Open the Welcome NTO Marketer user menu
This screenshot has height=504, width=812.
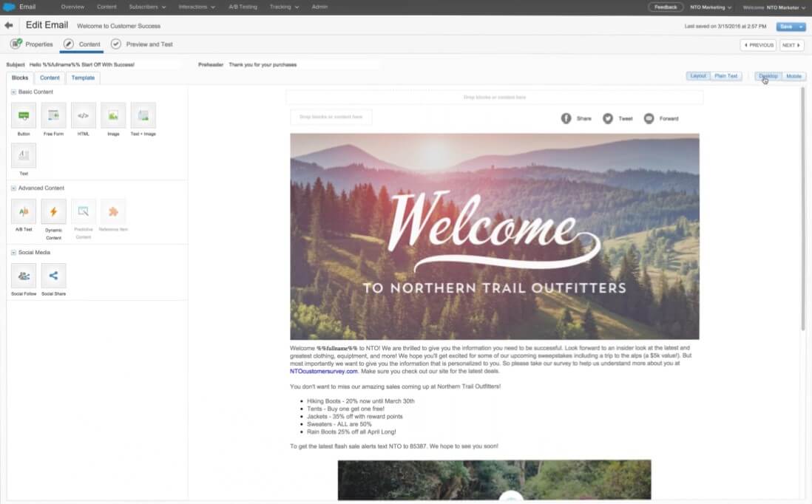point(774,7)
